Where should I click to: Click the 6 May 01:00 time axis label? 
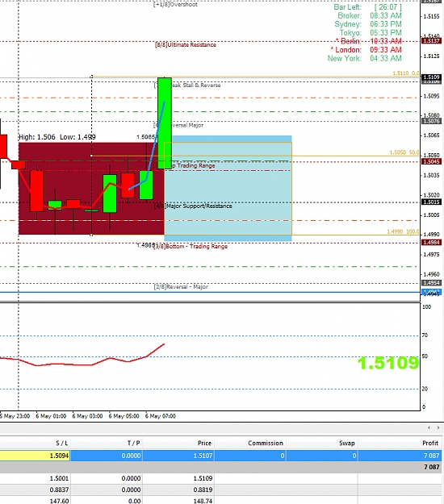click(x=51, y=416)
